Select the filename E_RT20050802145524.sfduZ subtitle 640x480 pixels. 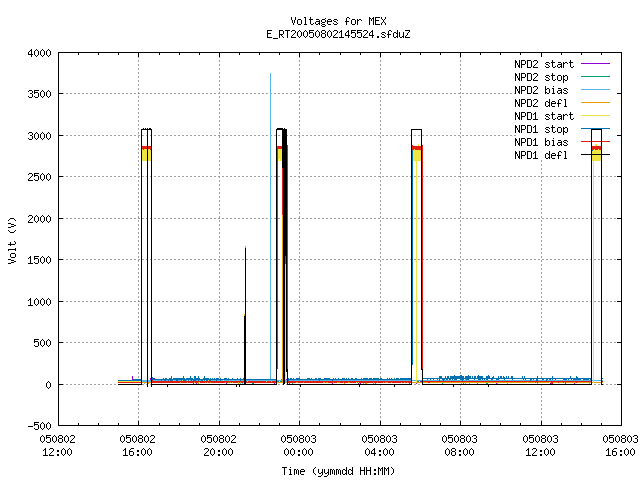point(338,34)
